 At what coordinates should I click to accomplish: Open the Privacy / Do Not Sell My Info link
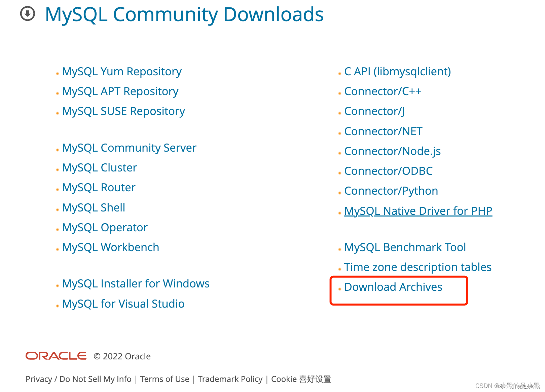click(78, 379)
